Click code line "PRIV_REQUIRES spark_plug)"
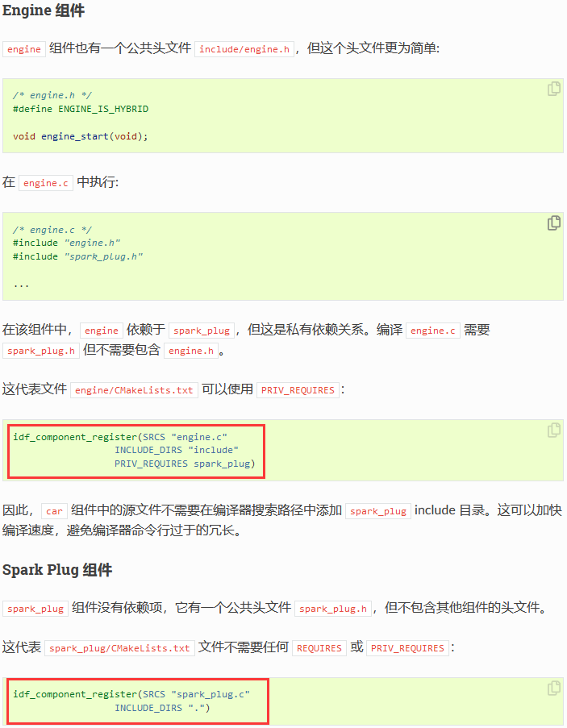The width and height of the screenshot is (567, 728). pyautogui.click(x=185, y=464)
